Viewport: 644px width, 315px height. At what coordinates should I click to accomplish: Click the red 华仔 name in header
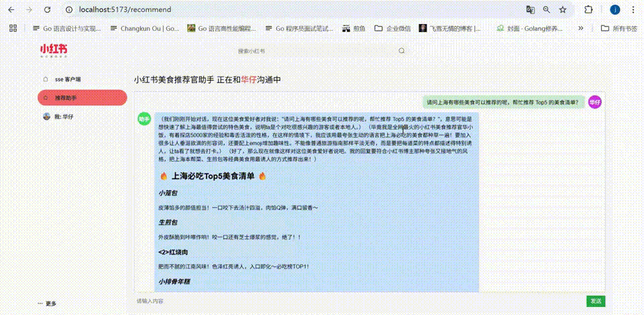tap(249, 80)
